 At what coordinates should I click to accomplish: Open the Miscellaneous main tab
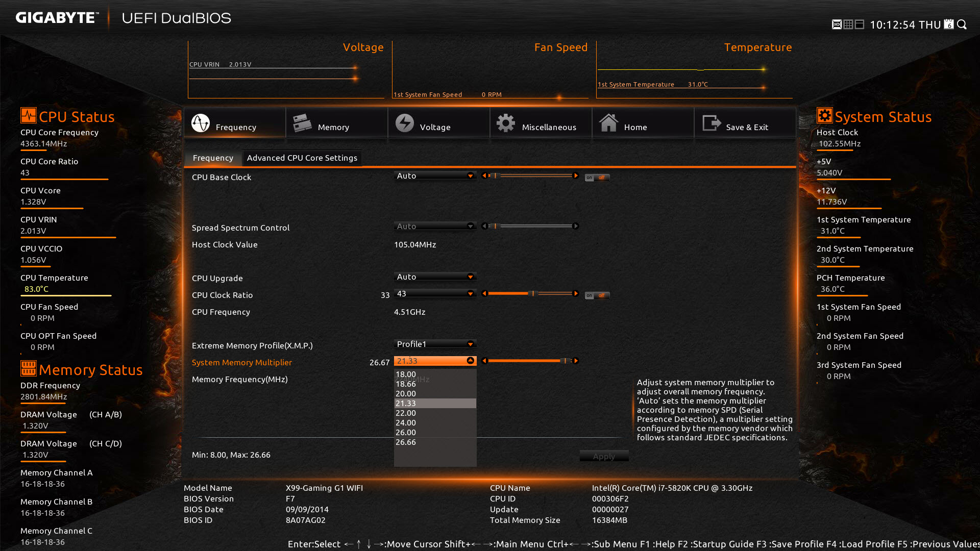[541, 123]
